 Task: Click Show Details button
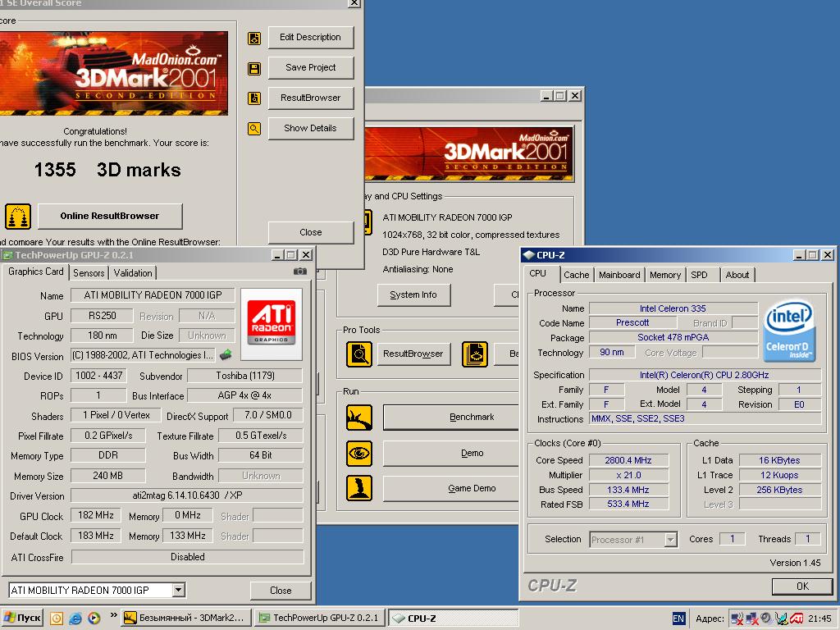(x=311, y=128)
